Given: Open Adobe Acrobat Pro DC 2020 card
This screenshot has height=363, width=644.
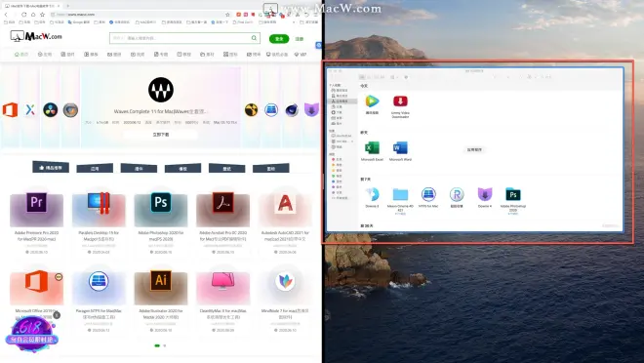Looking at the screenshot, I should (x=223, y=222).
